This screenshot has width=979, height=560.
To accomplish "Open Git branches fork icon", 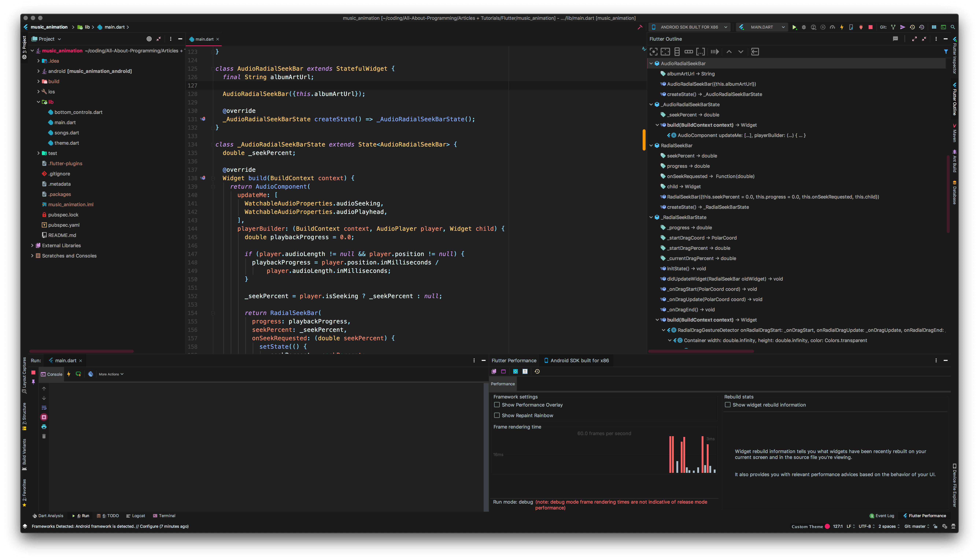I will tap(893, 27).
